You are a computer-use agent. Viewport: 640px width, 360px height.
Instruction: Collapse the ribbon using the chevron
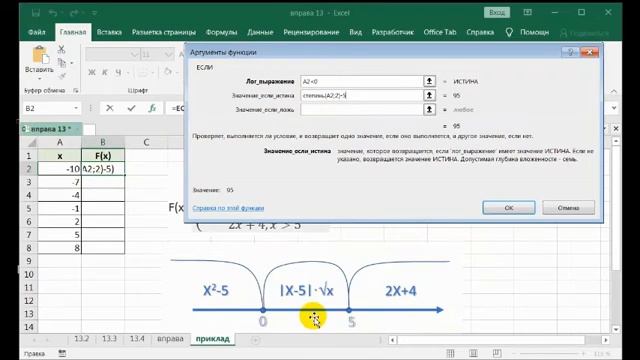point(614,91)
